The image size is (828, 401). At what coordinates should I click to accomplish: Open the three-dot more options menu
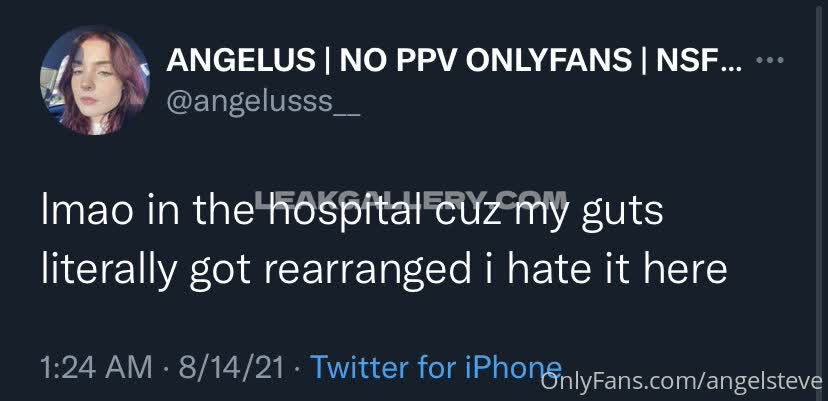click(x=770, y=60)
